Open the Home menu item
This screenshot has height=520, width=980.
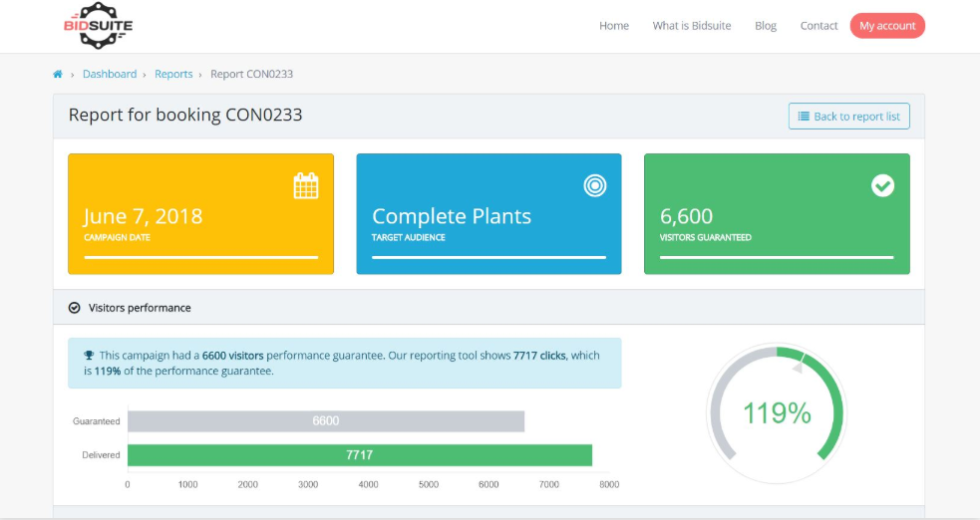[x=614, y=26]
